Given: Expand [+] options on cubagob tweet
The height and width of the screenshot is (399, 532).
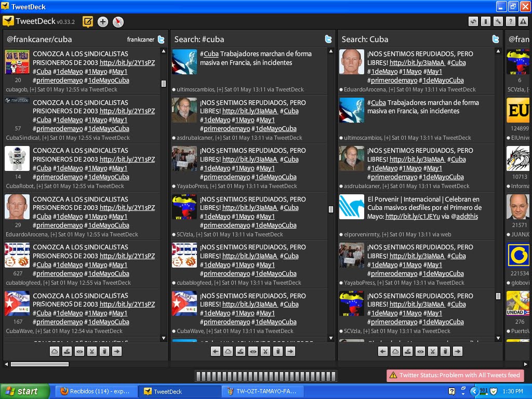Looking at the screenshot, I should coord(33,89).
